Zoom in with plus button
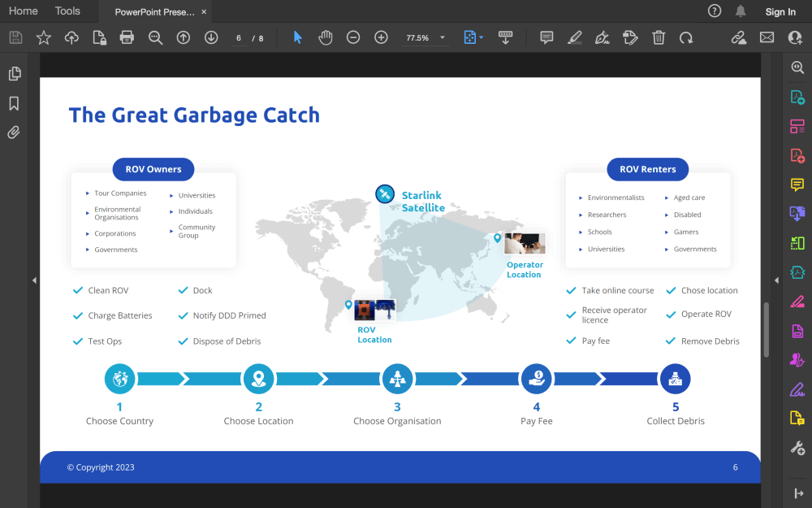 pos(381,37)
